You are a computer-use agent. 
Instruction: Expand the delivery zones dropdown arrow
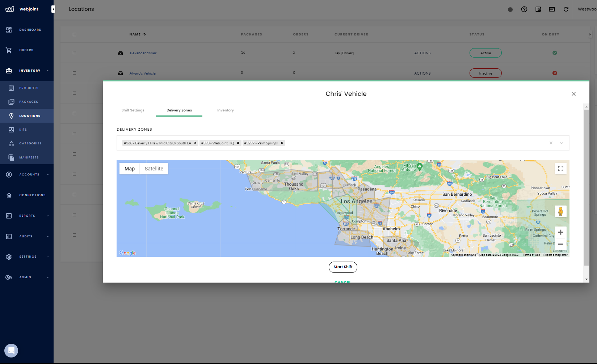pos(561,143)
